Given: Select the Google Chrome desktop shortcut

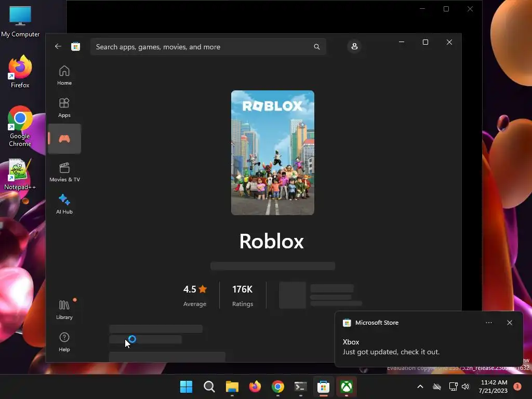Looking at the screenshot, I should point(20,126).
